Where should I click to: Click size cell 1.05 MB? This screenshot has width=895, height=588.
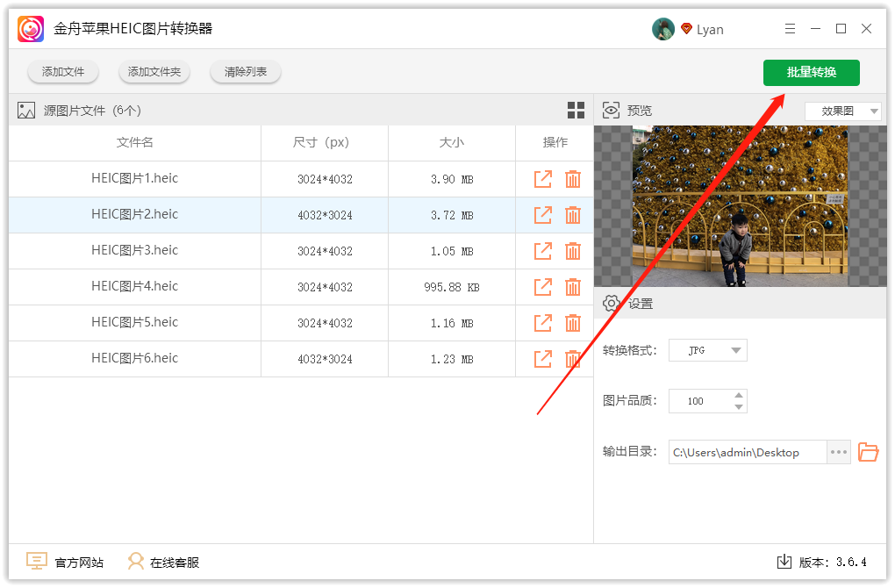tap(452, 251)
